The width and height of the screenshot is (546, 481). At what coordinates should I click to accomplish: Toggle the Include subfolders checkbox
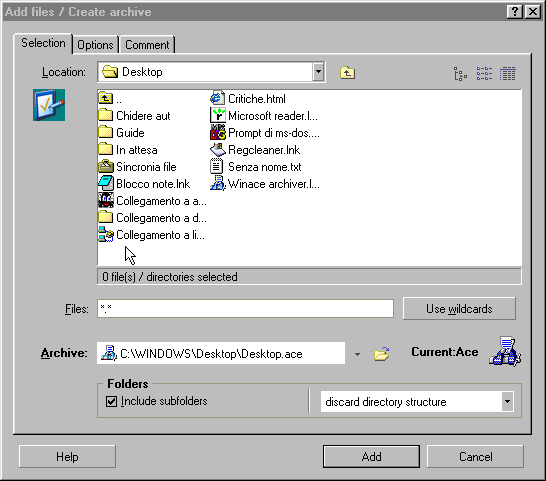(111, 402)
